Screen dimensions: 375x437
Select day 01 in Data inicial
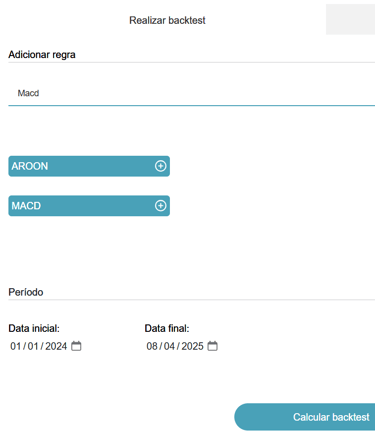[16, 346]
